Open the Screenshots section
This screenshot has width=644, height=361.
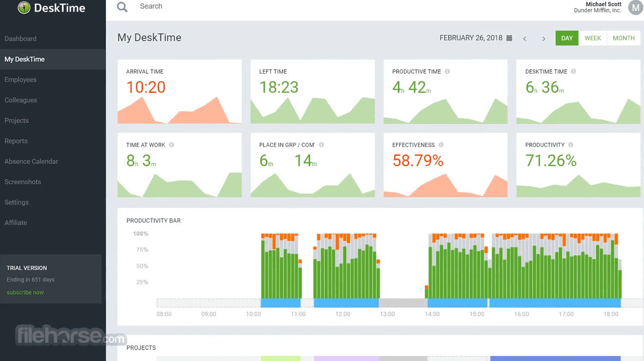23,182
